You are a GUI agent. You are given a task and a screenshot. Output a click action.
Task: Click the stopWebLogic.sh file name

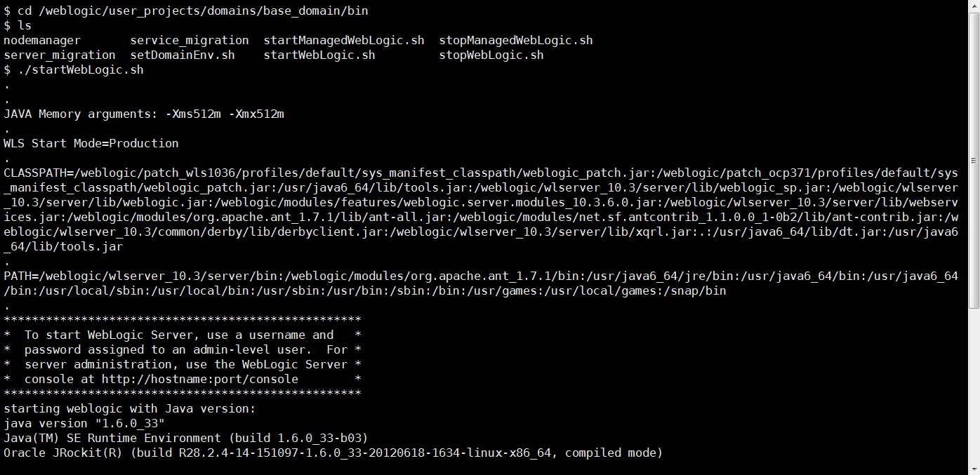[x=491, y=55]
